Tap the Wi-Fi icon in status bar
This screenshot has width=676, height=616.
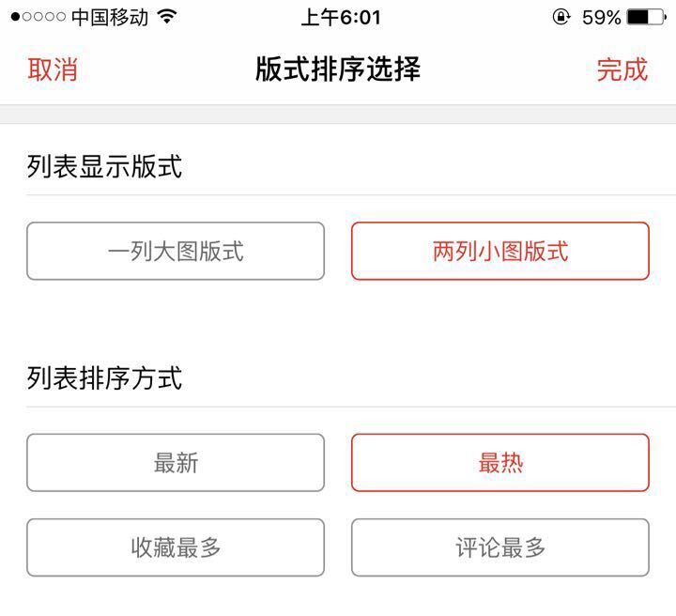coord(167,17)
